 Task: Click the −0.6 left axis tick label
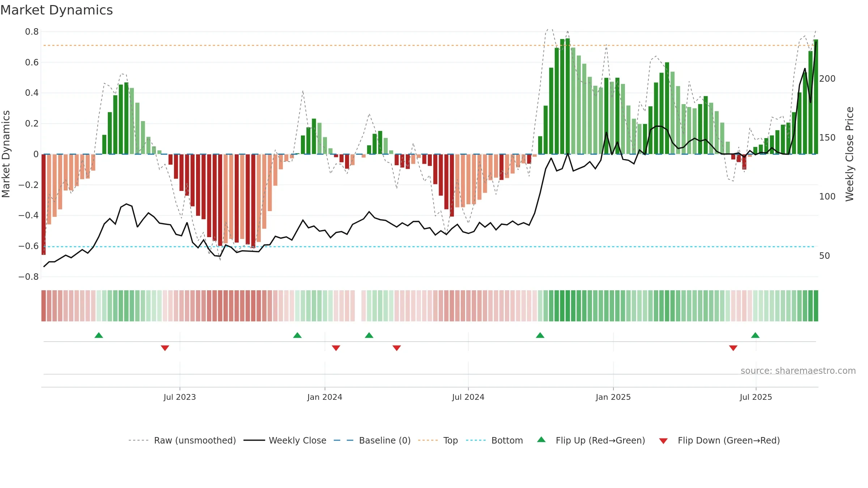(29, 246)
